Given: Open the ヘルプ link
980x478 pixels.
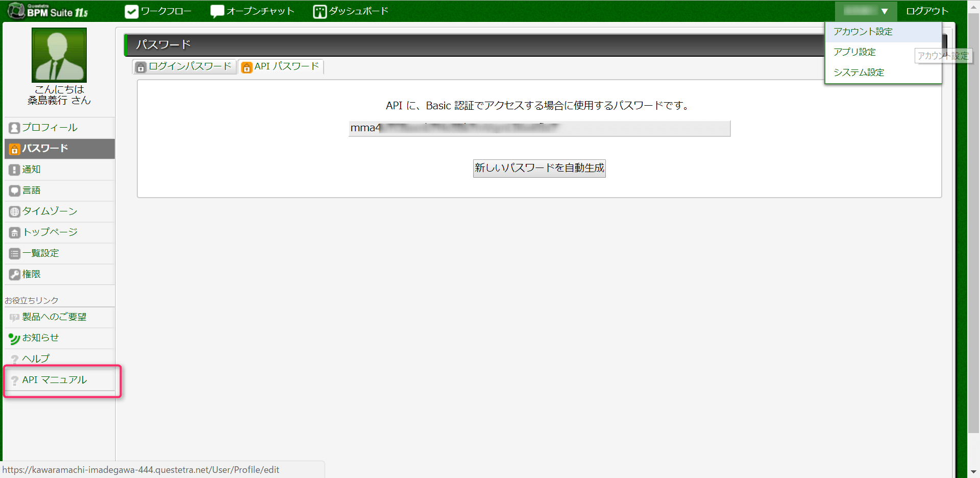Looking at the screenshot, I should point(59,359).
